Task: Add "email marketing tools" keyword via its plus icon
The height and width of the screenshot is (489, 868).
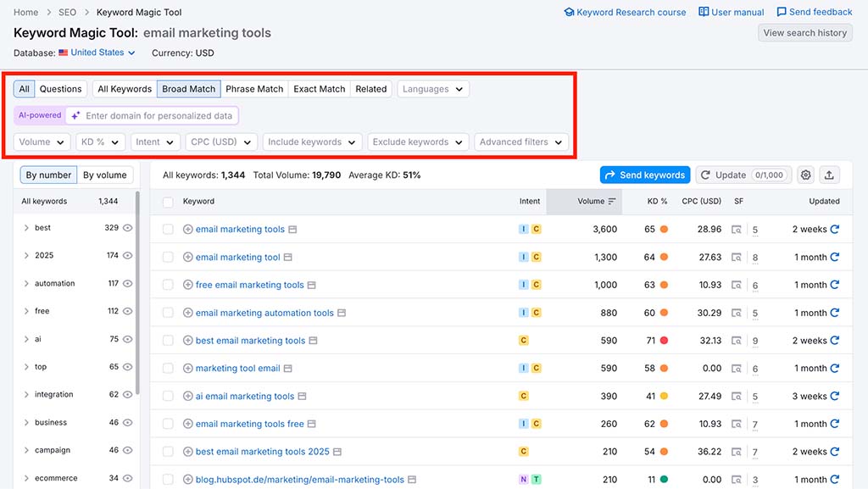Action: tap(186, 229)
